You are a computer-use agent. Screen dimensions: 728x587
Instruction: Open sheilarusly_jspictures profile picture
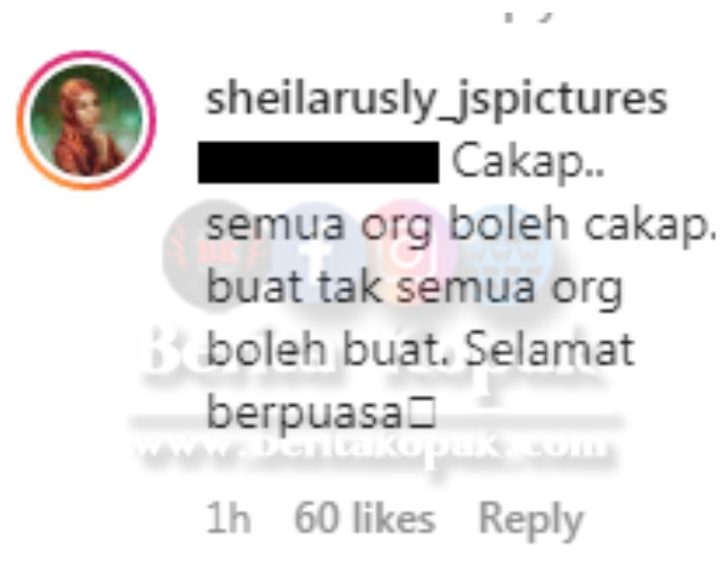[x=86, y=120]
